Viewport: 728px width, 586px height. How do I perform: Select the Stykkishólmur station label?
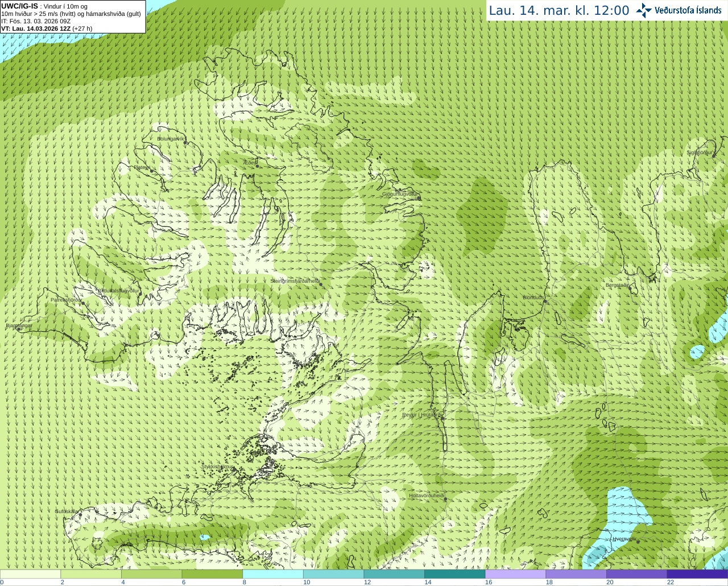[x=217, y=467]
